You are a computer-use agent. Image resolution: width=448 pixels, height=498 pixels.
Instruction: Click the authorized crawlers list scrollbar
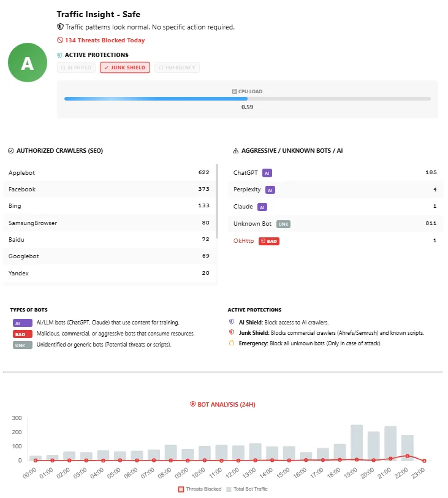[x=217, y=202]
